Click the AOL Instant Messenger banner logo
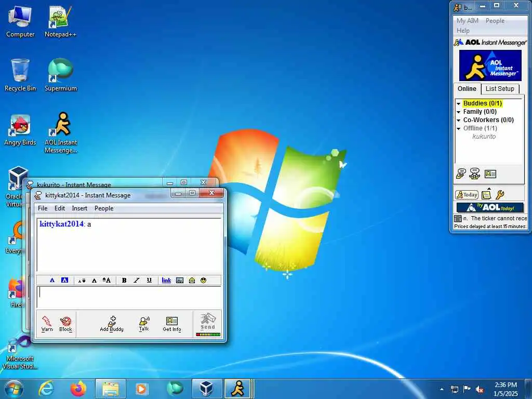Viewport: 532px width, 399px height. coord(490,65)
